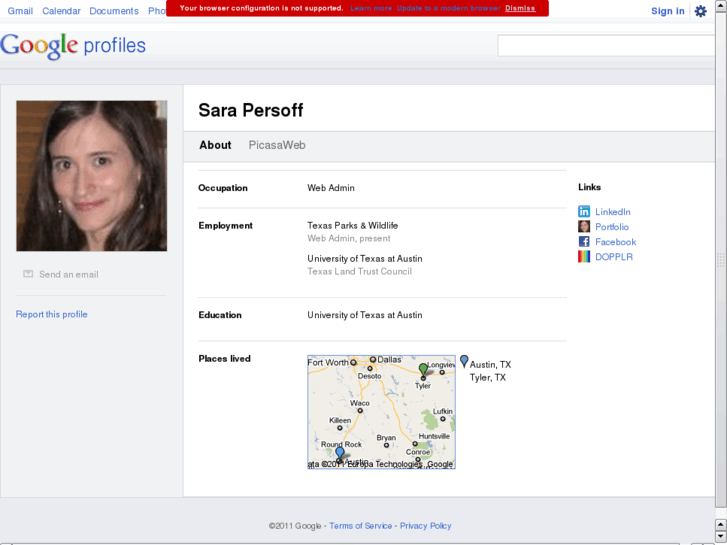727x545 pixels.
Task: Click the Facebook logo icon
Action: pyautogui.click(x=584, y=242)
